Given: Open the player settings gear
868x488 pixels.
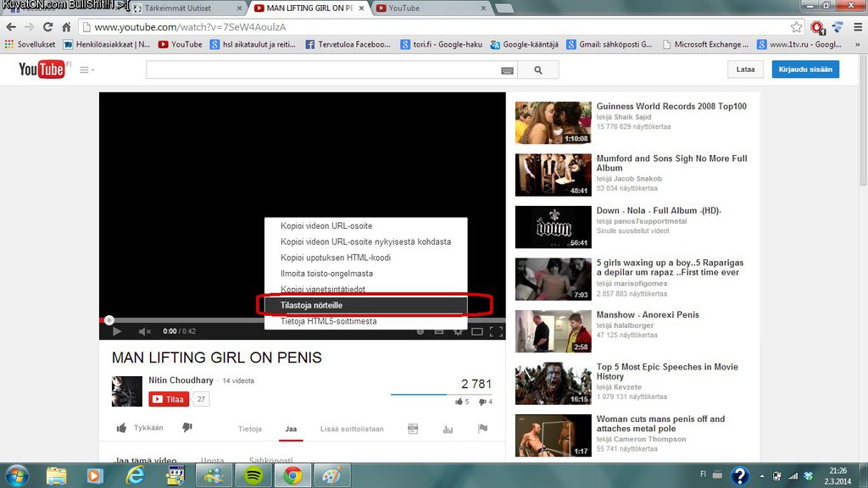Looking at the screenshot, I should point(458,331).
